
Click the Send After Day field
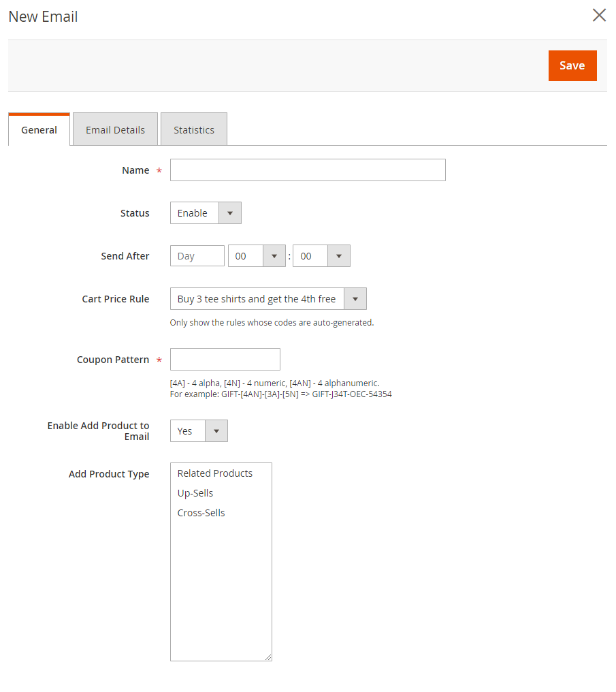tap(197, 256)
